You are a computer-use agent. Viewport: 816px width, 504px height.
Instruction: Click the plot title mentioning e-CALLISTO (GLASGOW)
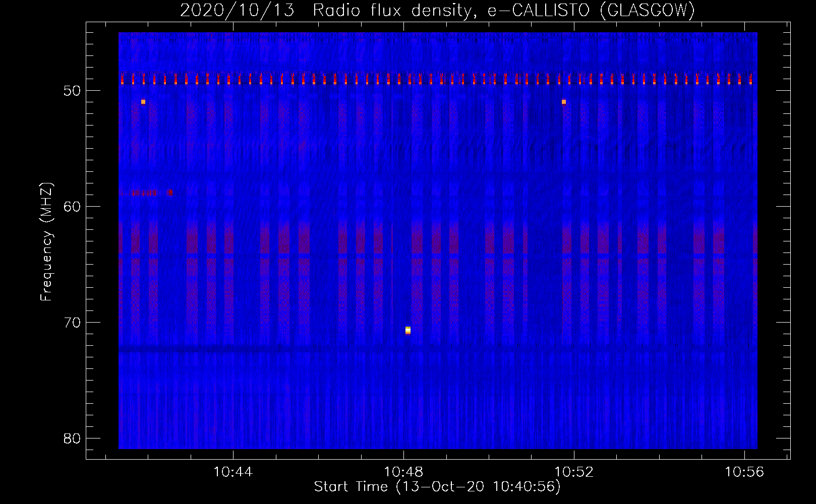point(437,10)
